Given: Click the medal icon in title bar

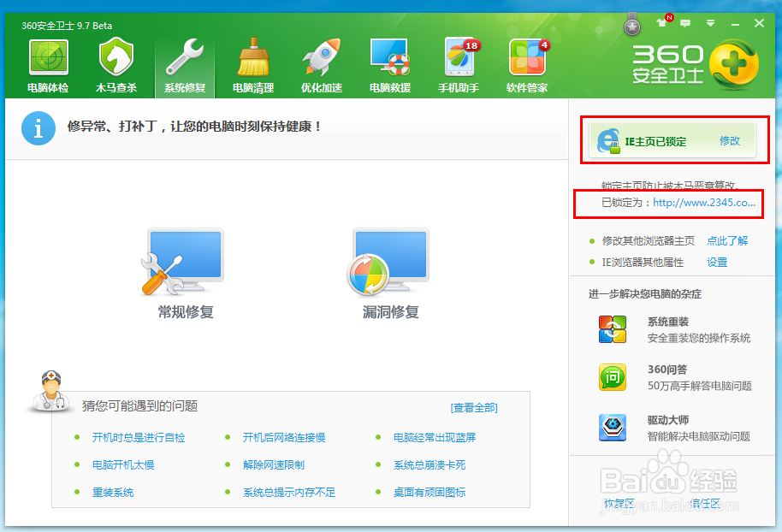Looking at the screenshot, I should click(x=632, y=26).
